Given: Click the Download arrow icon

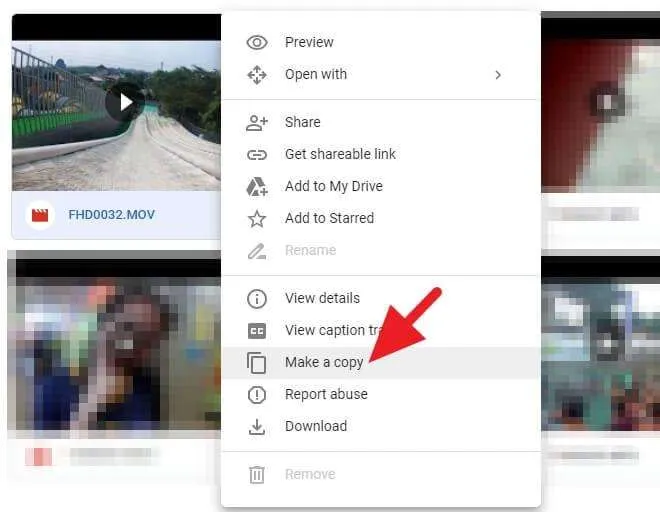Looking at the screenshot, I should [x=257, y=427].
